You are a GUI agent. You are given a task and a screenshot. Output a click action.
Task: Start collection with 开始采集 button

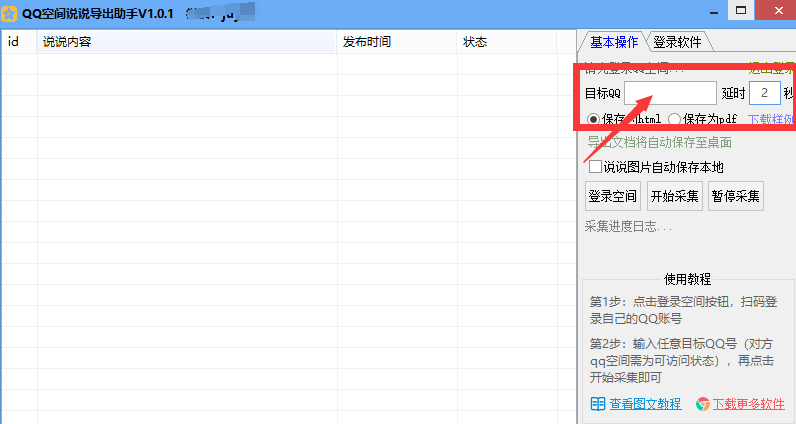coord(675,196)
